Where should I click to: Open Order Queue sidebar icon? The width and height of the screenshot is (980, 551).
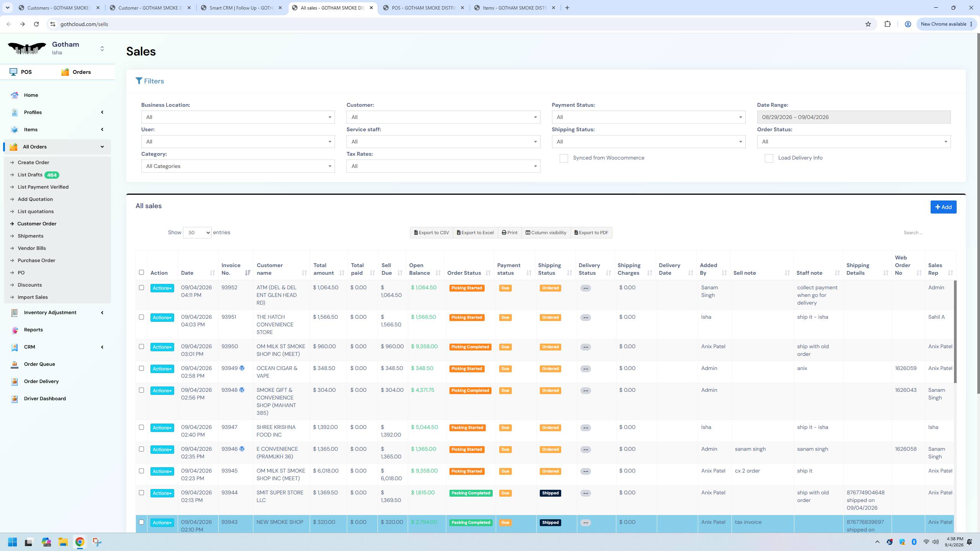[x=15, y=364]
